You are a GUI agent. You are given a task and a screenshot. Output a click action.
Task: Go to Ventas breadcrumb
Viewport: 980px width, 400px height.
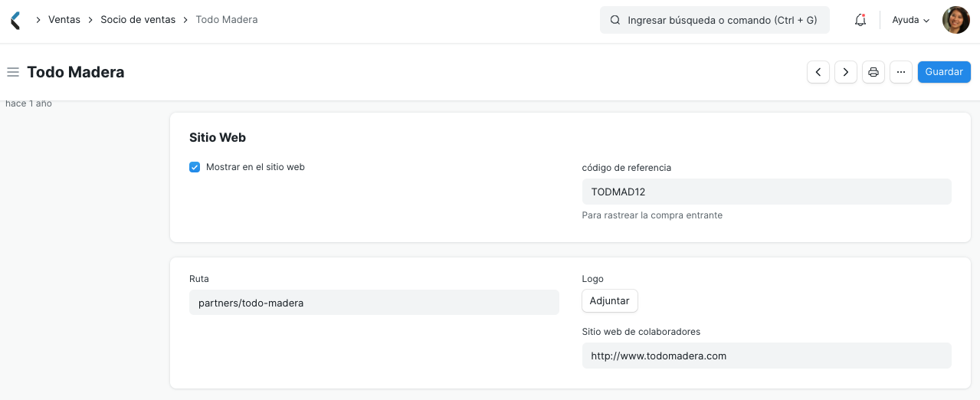coord(64,20)
